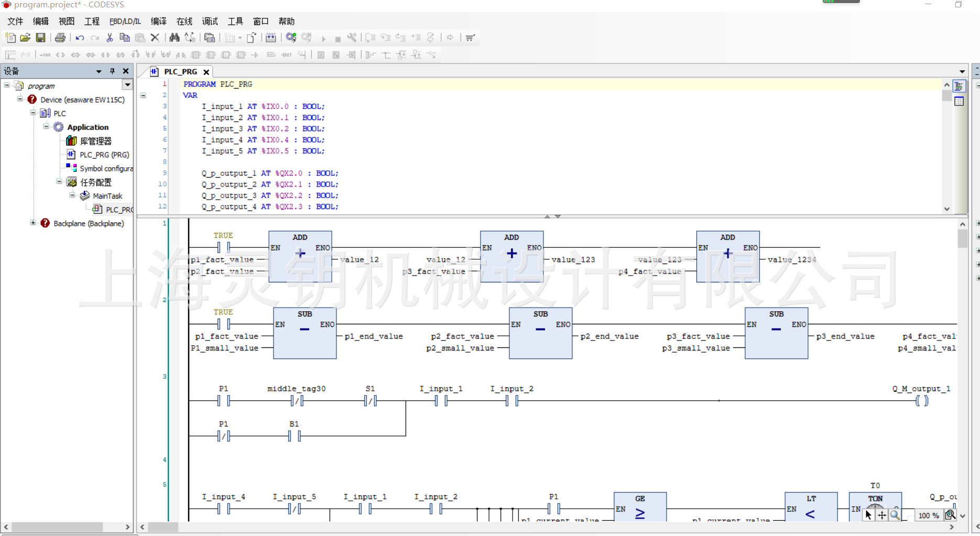Open the program project combo dropdown
The width and height of the screenshot is (980, 536).
(127, 85)
